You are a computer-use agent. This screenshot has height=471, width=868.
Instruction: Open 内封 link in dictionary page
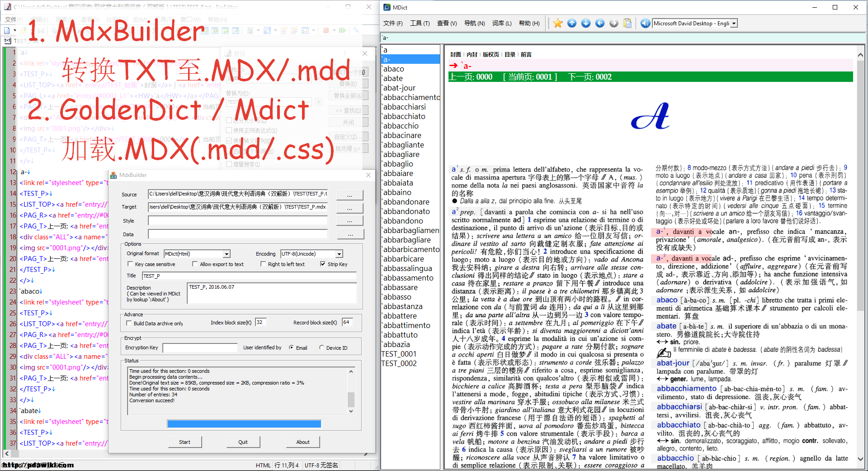[x=472, y=54]
